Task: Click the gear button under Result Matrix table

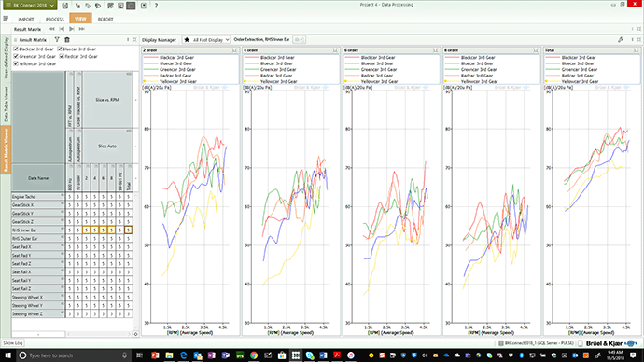Action: coord(136,334)
